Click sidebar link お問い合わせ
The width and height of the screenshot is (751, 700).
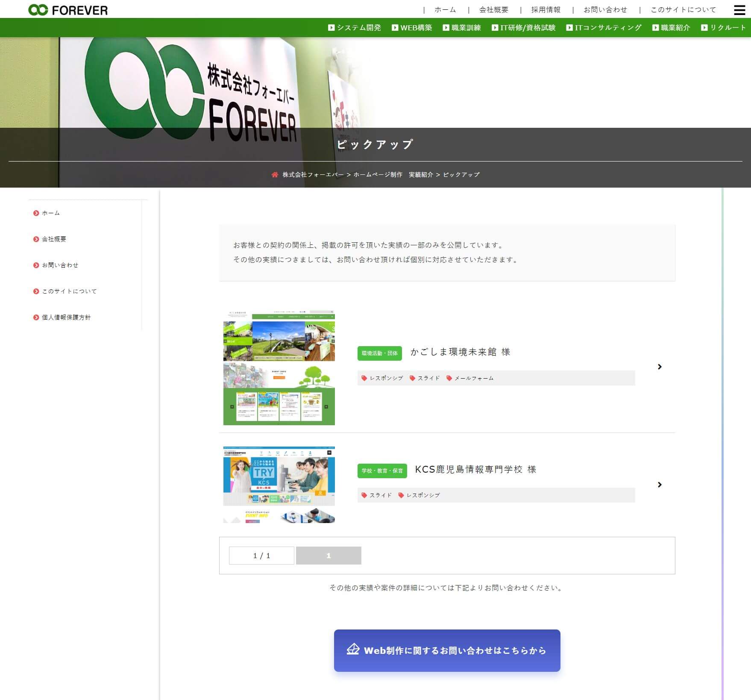click(60, 265)
